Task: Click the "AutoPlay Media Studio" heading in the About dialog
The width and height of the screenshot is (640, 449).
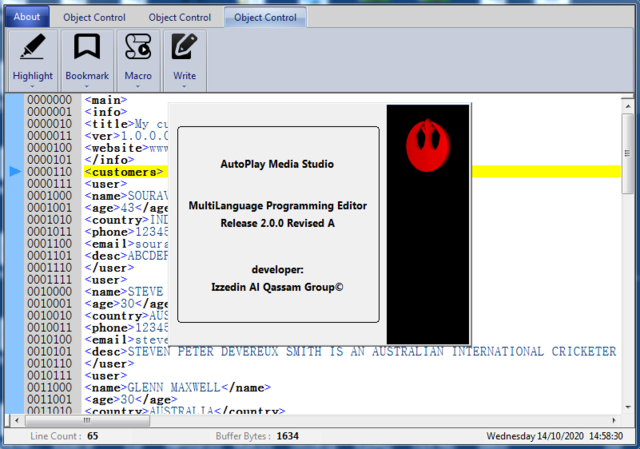Action: 277,164
